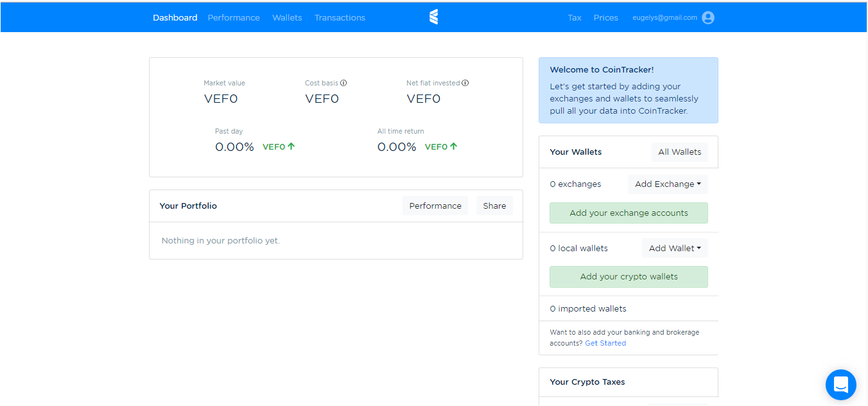The image size is (868, 406).
Task: Share your portfolio
Action: pyautogui.click(x=494, y=206)
